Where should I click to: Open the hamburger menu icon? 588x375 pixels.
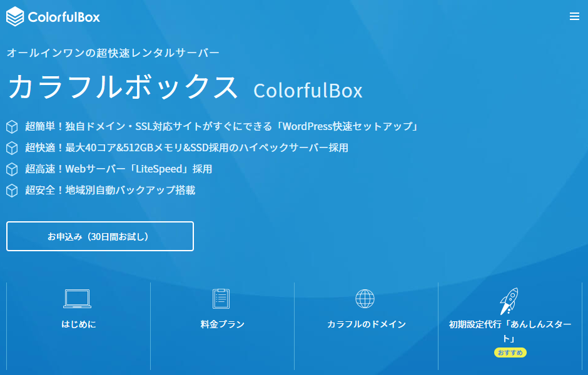point(574,16)
